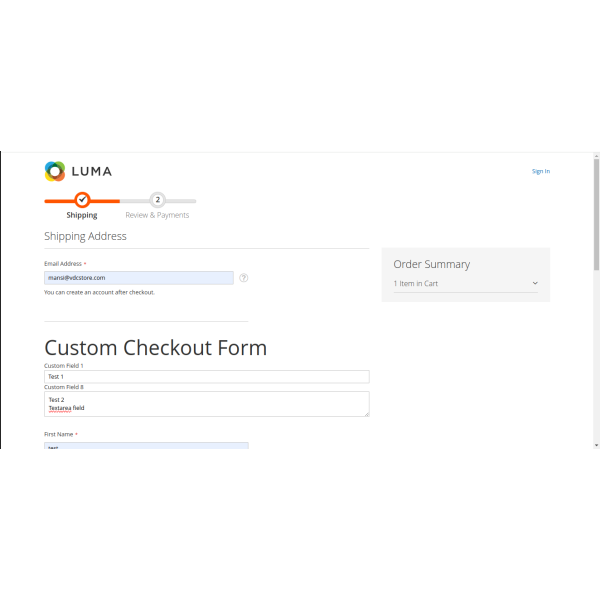The height and width of the screenshot is (600, 600).
Task: Click the LUMA brand text
Action: [92, 171]
